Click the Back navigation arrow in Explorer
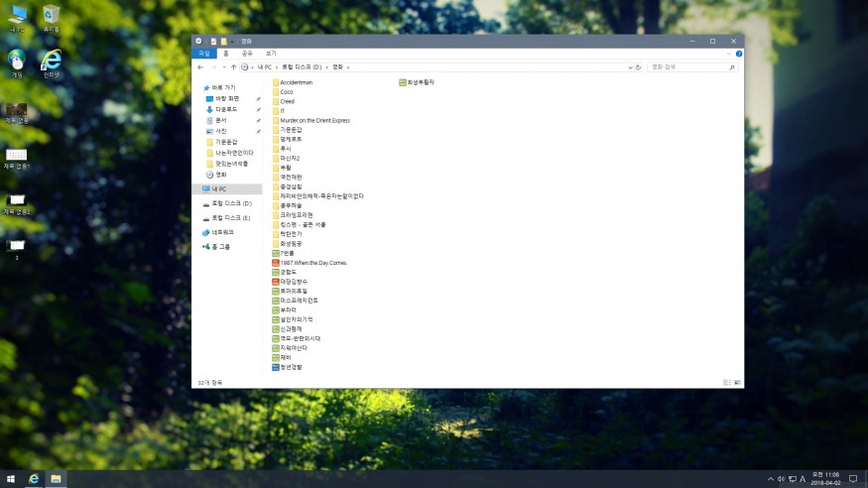The image size is (868, 488). click(x=201, y=67)
